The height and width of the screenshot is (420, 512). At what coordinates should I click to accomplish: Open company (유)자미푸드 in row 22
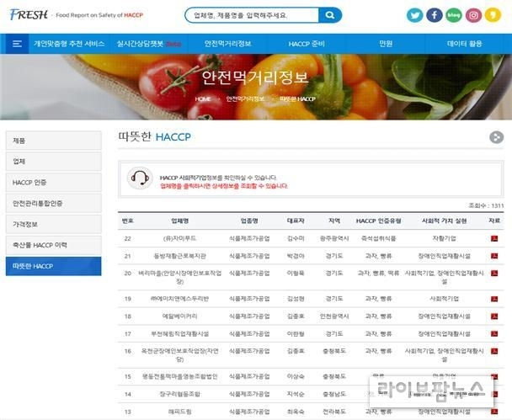[x=179, y=238]
